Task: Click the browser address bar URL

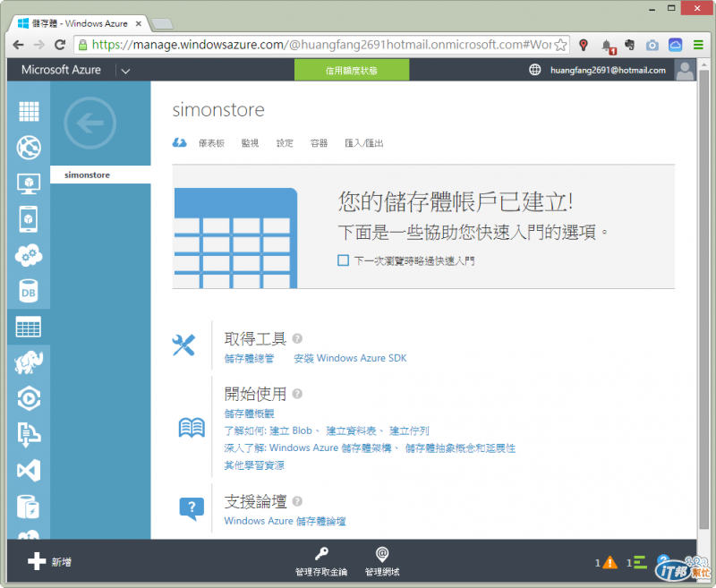Action: pyautogui.click(x=322, y=45)
